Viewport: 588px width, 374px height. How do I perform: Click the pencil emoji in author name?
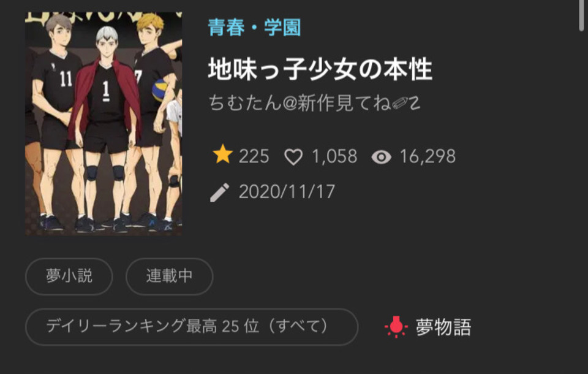click(x=400, y=103)
